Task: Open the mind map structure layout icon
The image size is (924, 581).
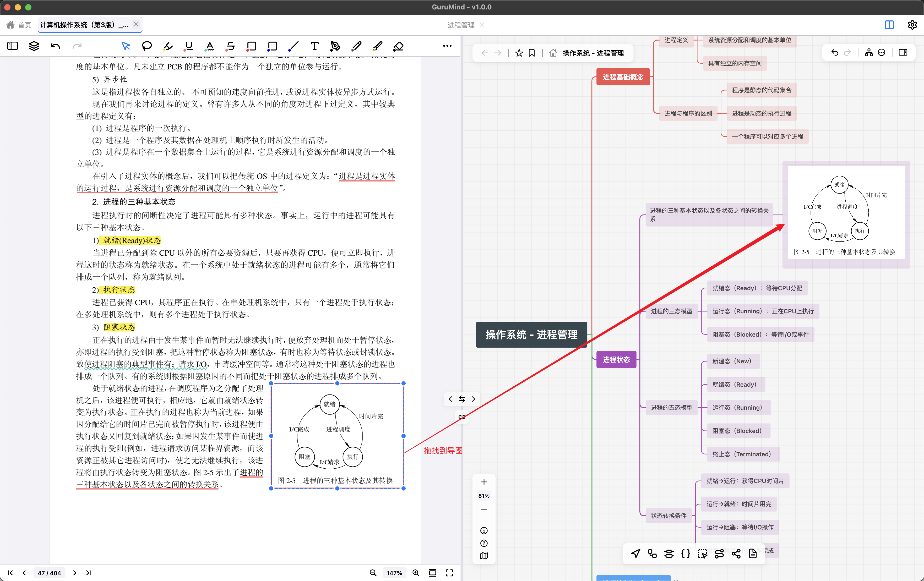Action: point(869,53)
